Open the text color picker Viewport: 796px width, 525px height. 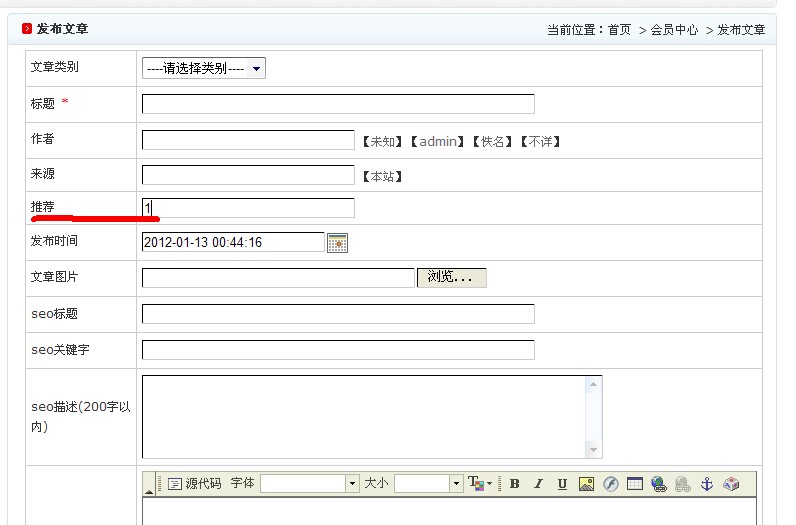(x=479, y=484)
